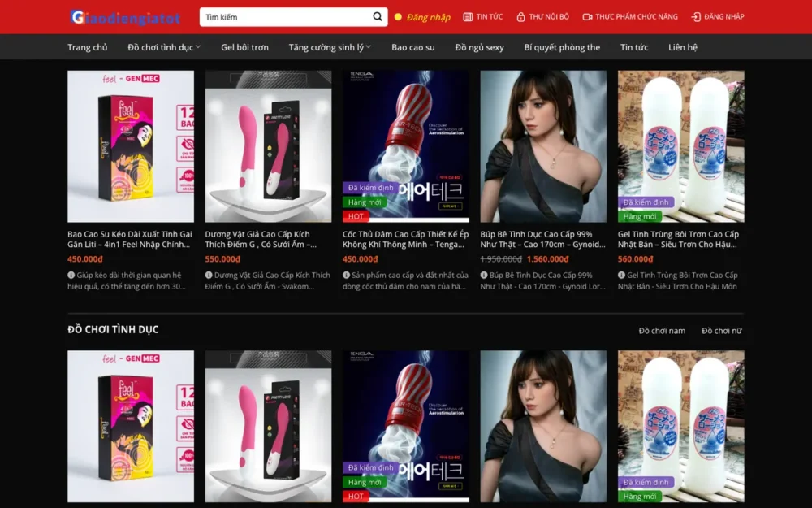Click Tenga image in ĐỒ CHƠI TÌNH DỤC section
Image resolution: width=812 pixels, height=508 pixels.
(405, 426)
